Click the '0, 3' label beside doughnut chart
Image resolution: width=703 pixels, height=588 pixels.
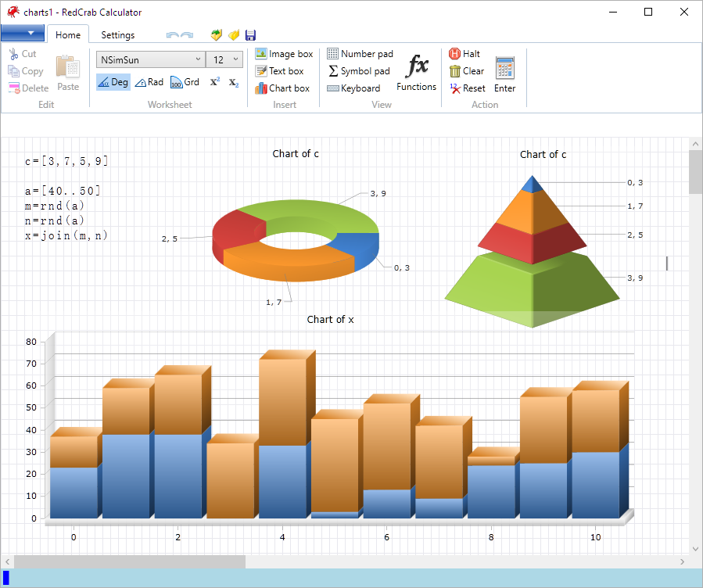pos(402,267)
